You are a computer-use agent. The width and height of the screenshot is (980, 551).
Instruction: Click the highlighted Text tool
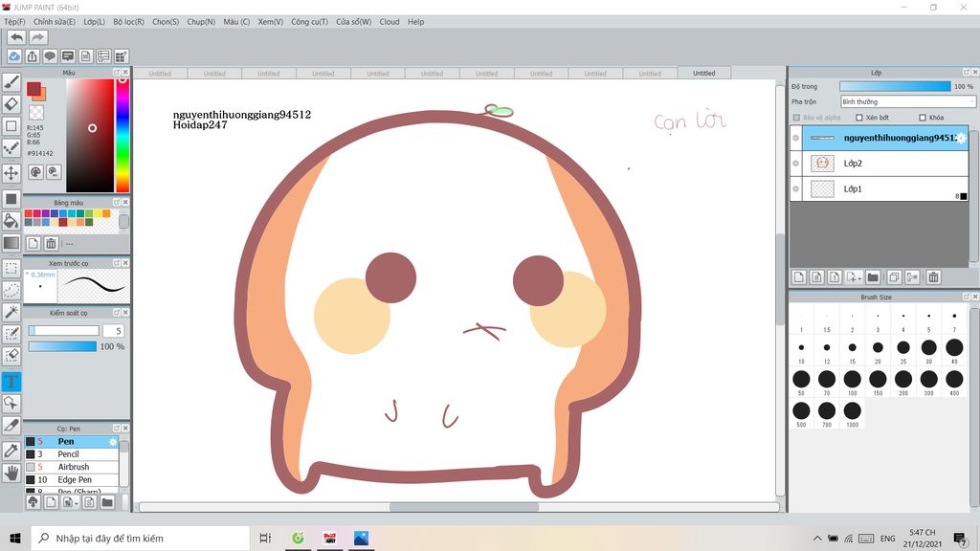coord(11,381)
